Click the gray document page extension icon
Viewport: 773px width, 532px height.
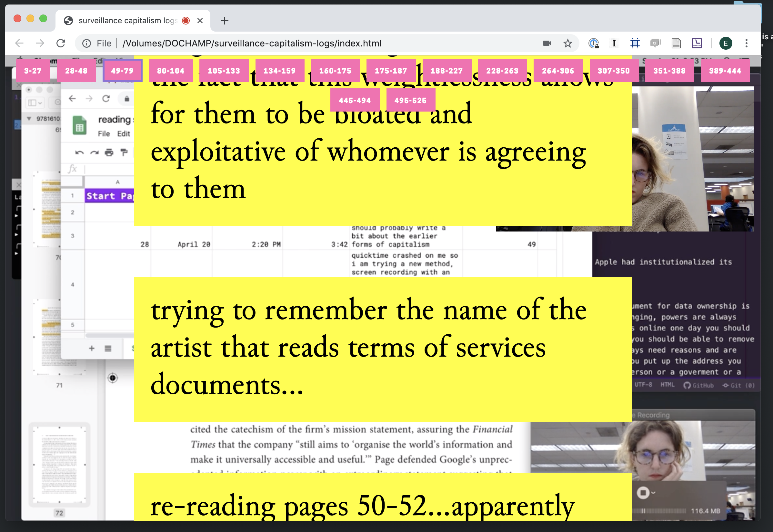(x=676, y=43)
